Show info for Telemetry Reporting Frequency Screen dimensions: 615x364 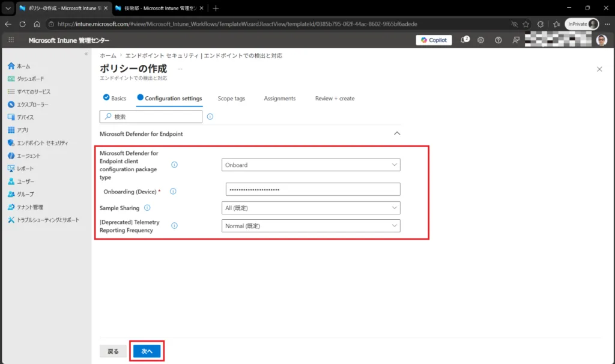(175, 225)
